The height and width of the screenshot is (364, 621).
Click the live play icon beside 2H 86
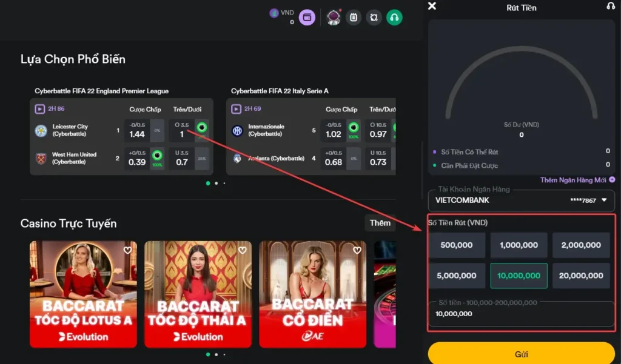(39, 109)
